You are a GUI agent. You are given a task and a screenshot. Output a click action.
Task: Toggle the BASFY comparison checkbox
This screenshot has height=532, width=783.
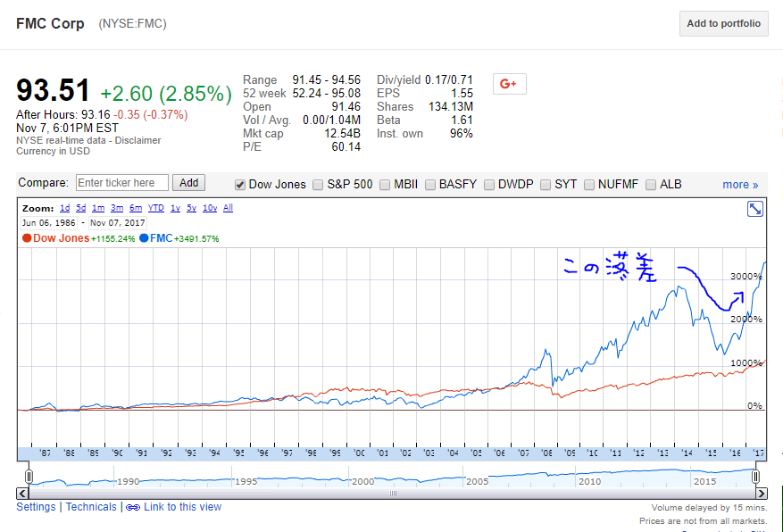pyautogui.click(x=430, y=185)
